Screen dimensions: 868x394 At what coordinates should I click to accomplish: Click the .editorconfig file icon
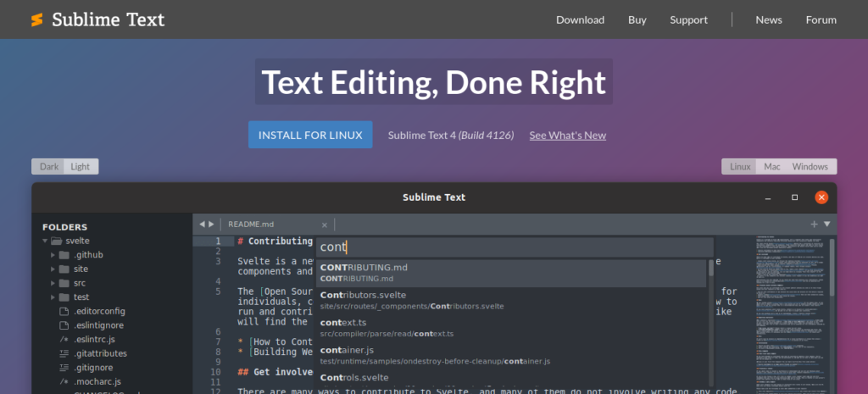tap(64, 312)
